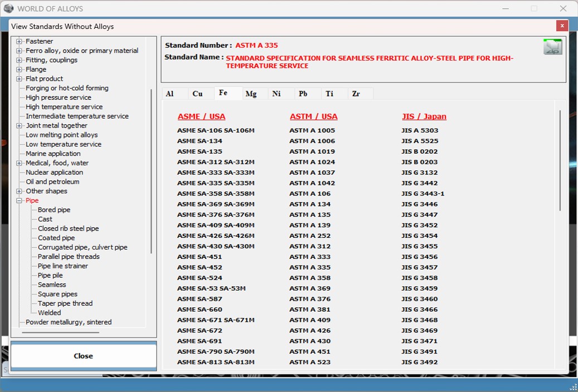This screenshot has width=578, height=392.
Task: Open the JIS G 3492 entry
Action: coord(420,362)
